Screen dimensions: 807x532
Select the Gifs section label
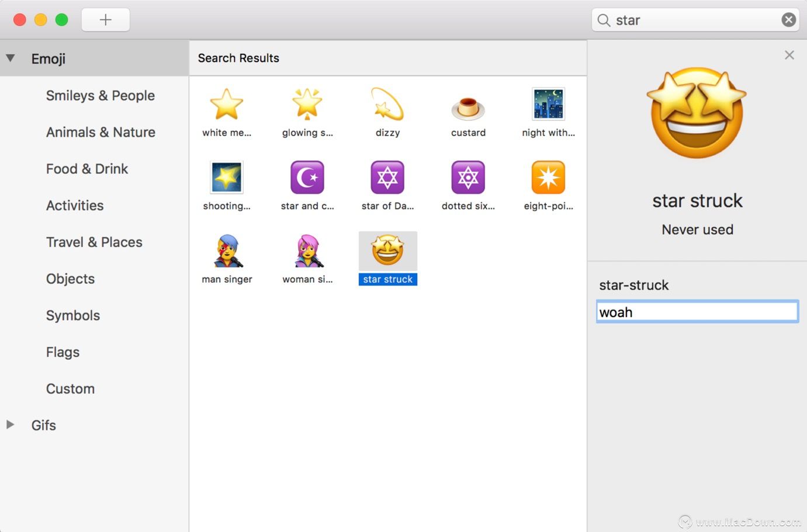tap(44, 425)
